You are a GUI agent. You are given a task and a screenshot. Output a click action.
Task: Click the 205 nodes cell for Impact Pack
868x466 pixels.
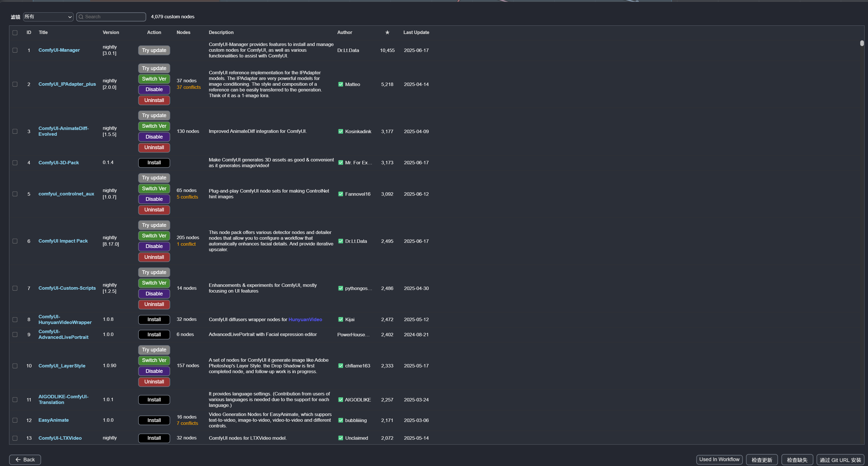188,237
